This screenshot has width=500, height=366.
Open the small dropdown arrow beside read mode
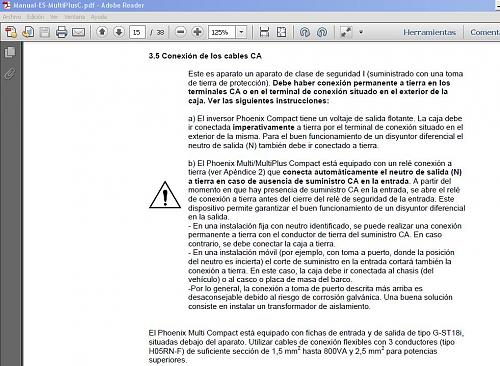pos(361,32)
